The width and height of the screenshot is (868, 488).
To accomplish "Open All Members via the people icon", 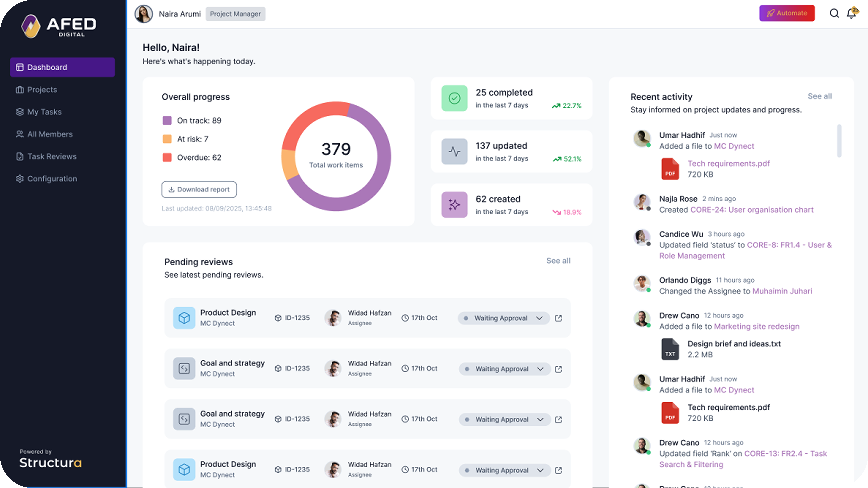I will [20, 134].
